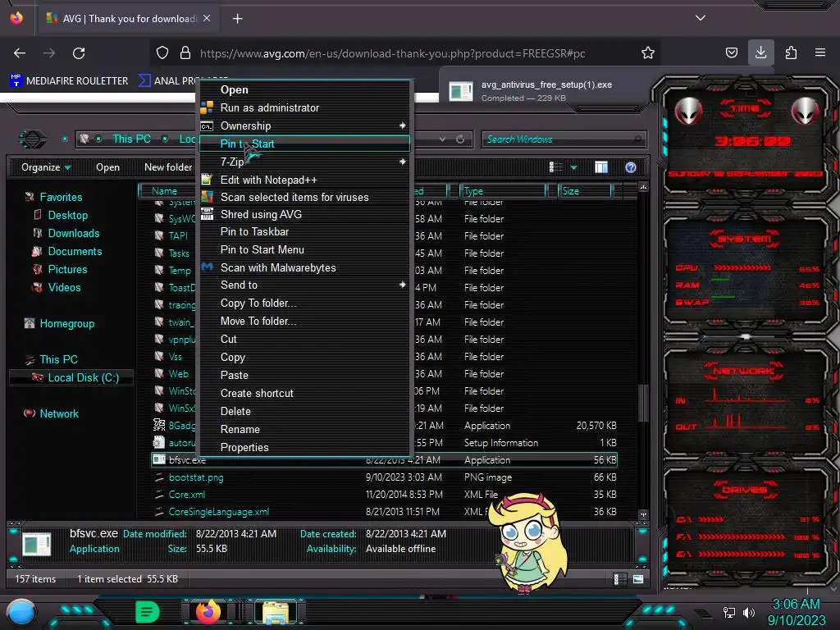Choose Copy in context menu
Screen dimensions: 840x630
tap(304, 358)
